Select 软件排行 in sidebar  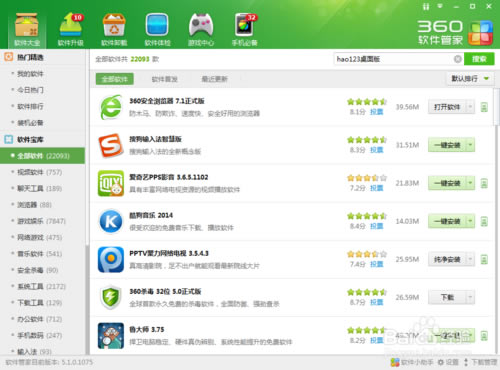[x=30, y=106]
